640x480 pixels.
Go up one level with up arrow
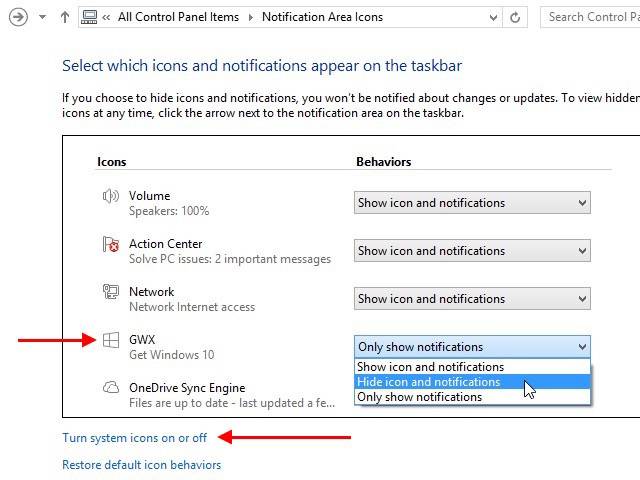64,17
